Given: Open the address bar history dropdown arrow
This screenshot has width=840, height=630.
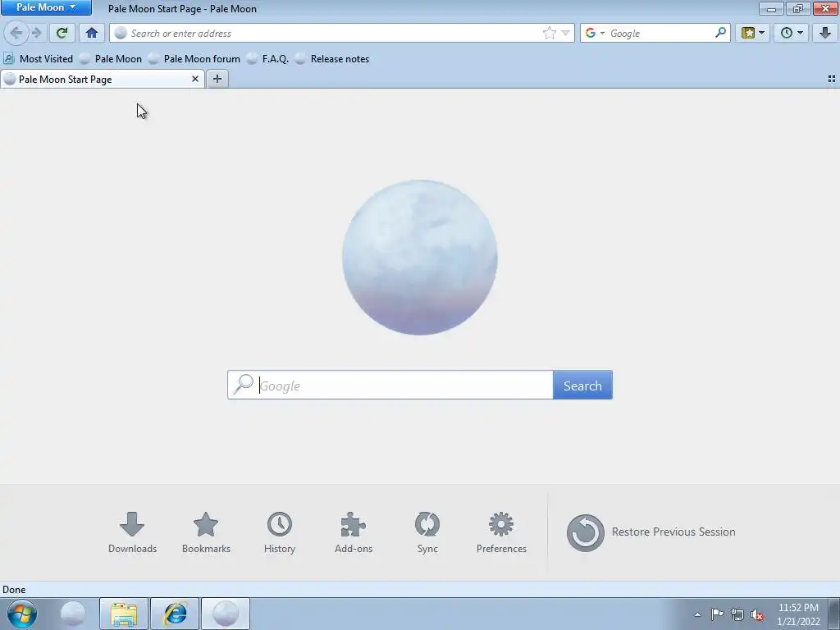Looking at the screenshot, I should point(565,33).
